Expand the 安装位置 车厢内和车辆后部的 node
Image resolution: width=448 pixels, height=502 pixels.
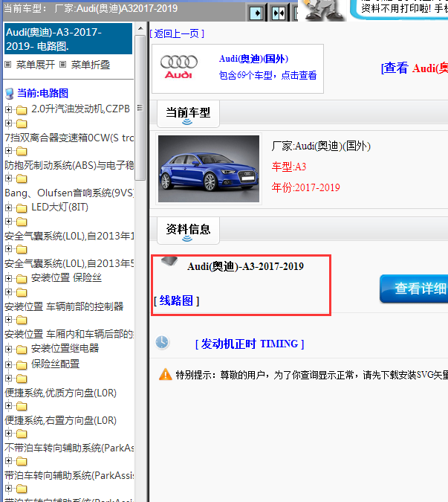pos(9,320)
